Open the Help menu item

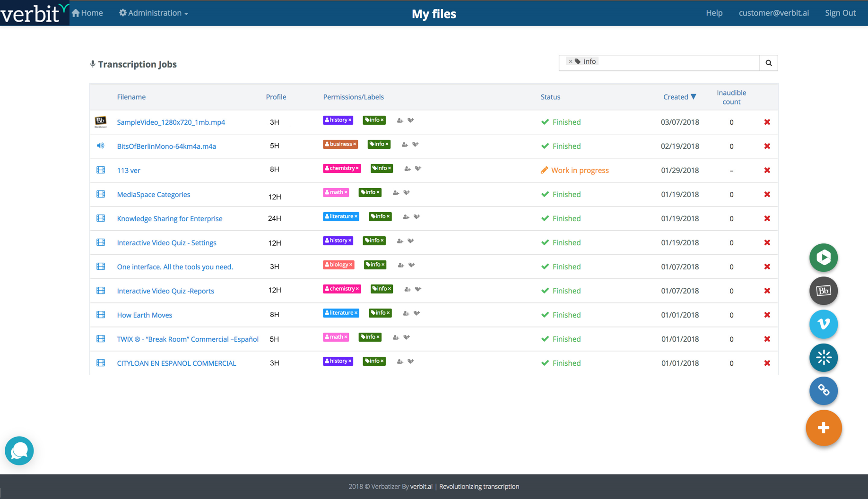point(714,13)
